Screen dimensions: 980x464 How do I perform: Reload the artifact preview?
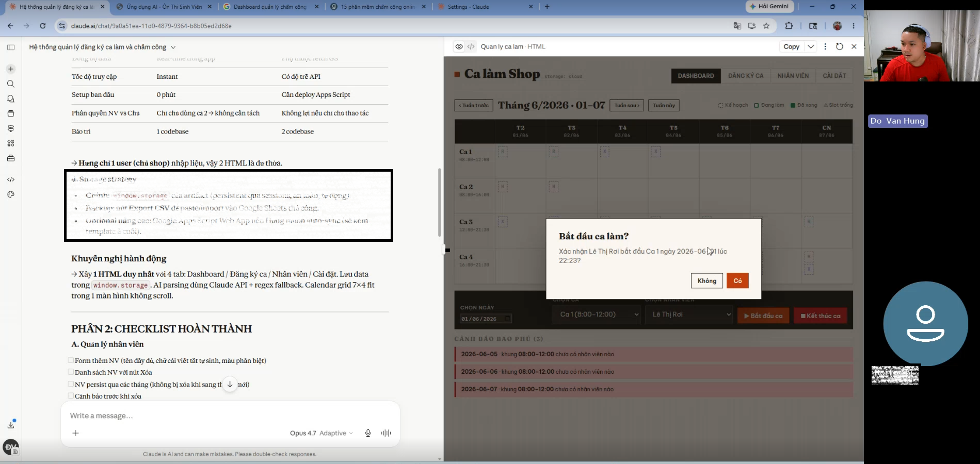point(840,46)
